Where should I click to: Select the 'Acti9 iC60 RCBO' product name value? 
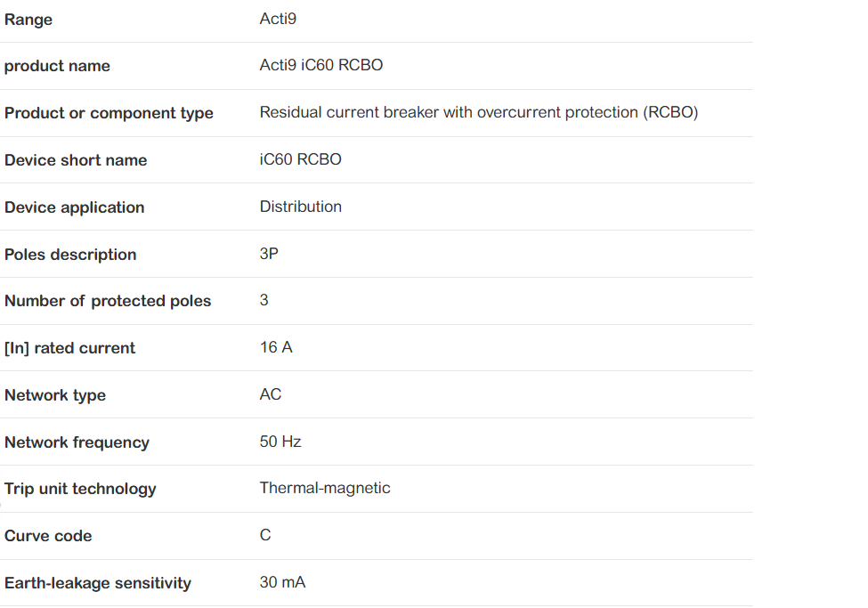click(320, 66)
